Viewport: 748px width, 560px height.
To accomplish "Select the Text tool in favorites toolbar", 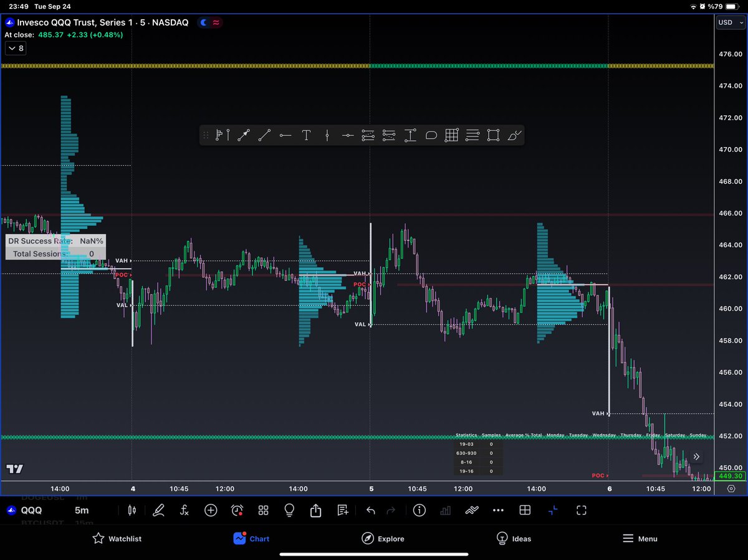I will 306,135.
